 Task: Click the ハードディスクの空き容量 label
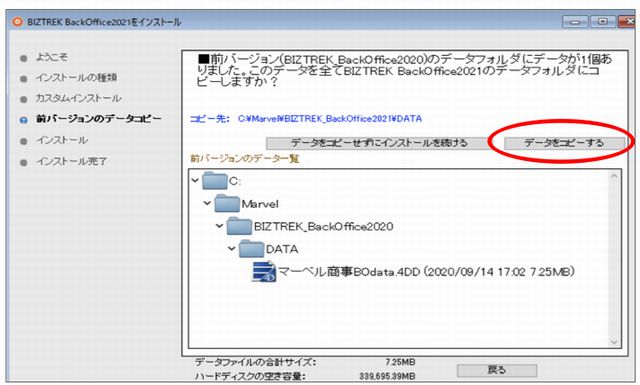click(250, 376)
